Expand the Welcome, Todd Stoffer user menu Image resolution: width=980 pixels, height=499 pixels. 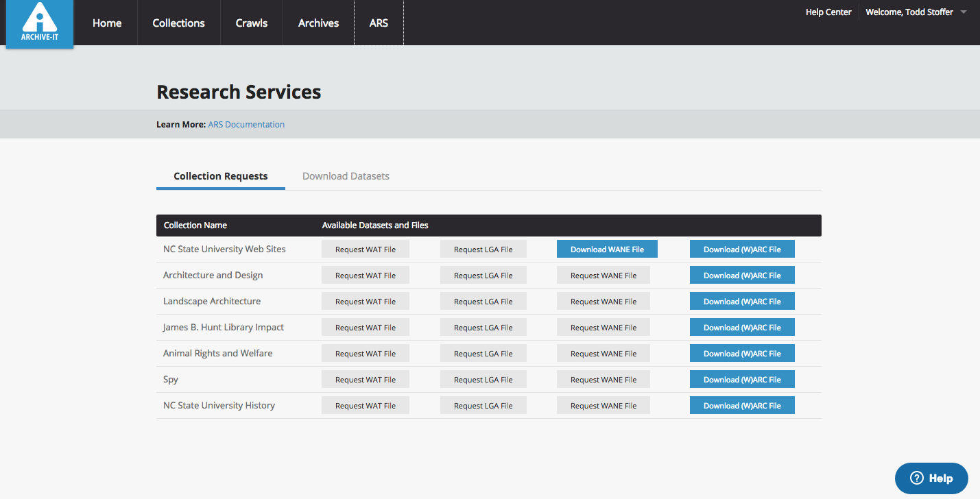[916, 12]
